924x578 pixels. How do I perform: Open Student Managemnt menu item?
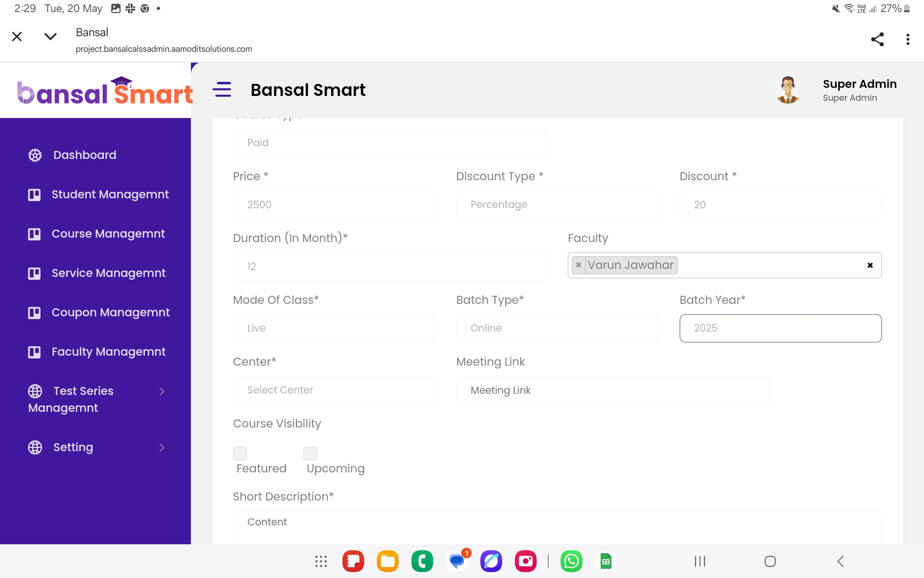tap(110, 195)
